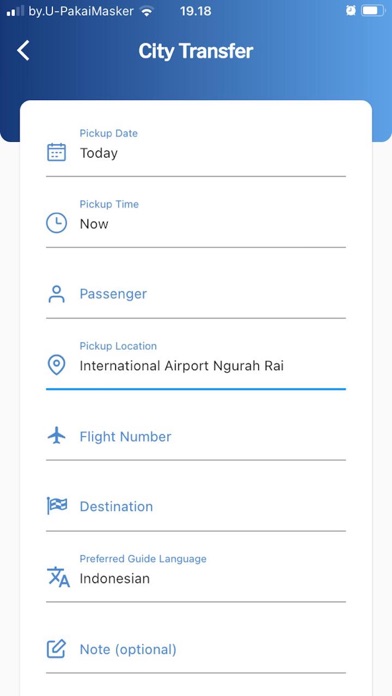Tap the clock icon beside Pickup Time
The width and height of the screenshot is (392, 696).
56,223
